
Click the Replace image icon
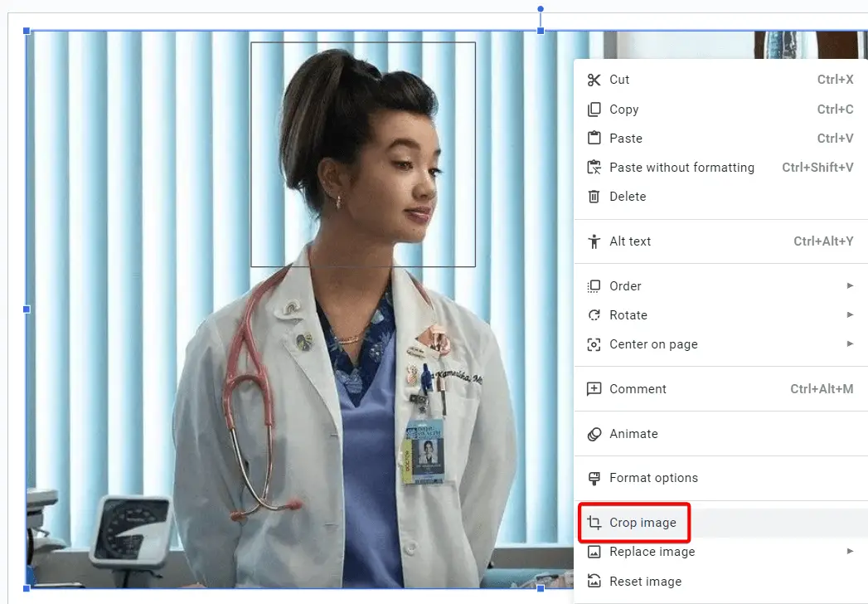pyautogui.click(x=594, y=552)
